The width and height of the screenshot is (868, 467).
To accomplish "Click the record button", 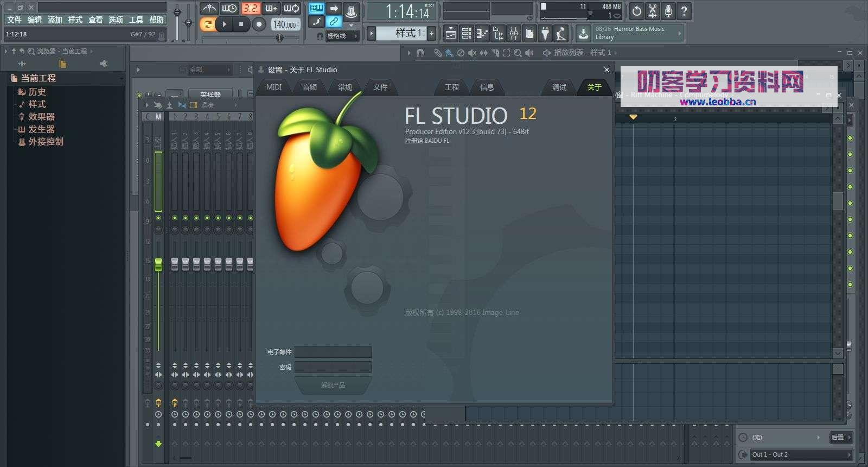I will click(259, 24).
